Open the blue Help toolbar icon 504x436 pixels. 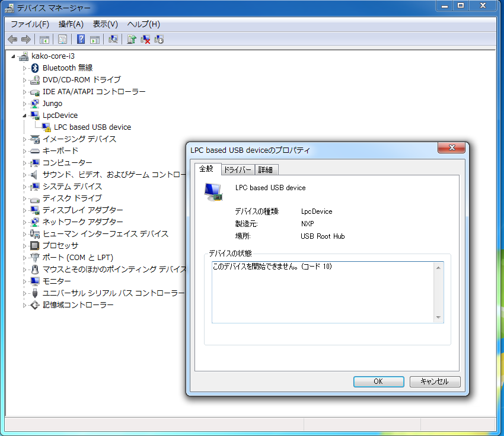[81, 40]
